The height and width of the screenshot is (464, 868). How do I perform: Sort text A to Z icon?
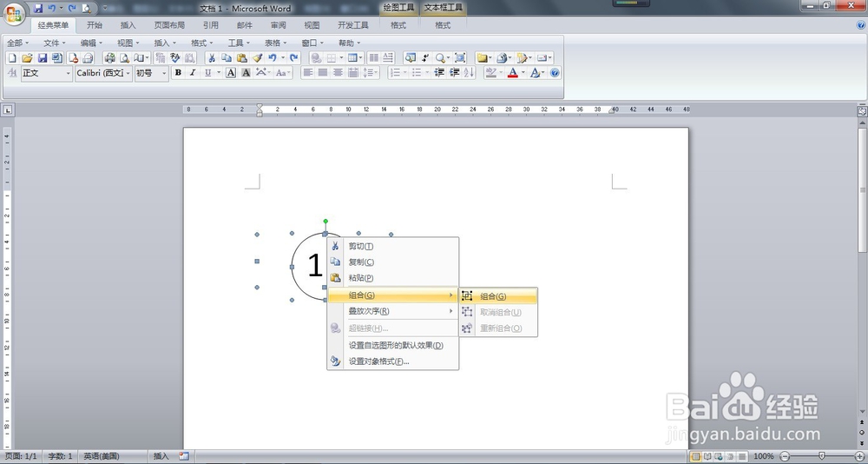click(x=469, y=73)
